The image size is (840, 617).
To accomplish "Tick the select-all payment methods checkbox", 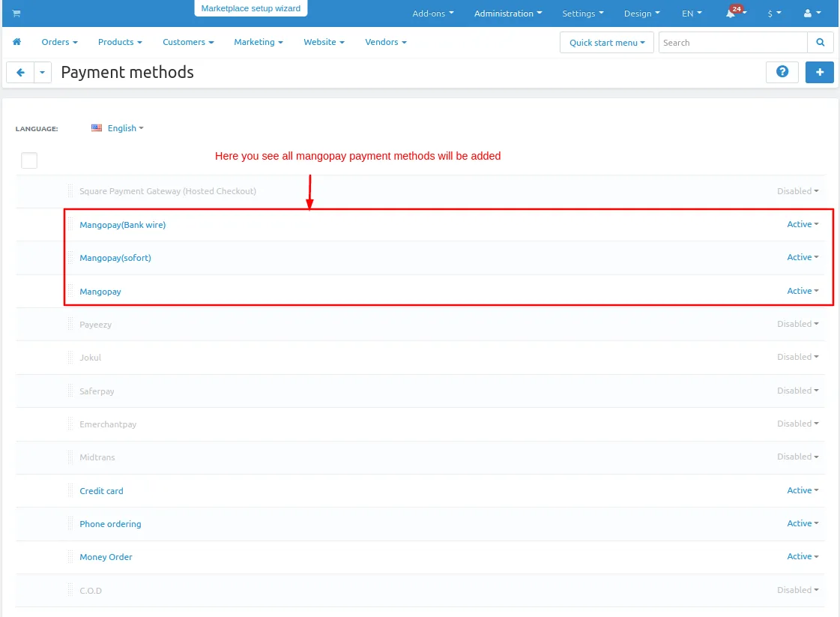I will pos(29,160).
